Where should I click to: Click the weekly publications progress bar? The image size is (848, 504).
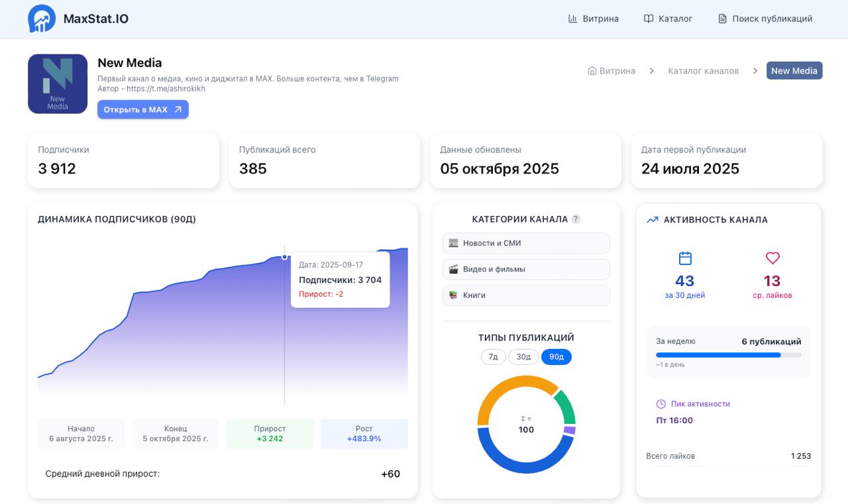728,355
